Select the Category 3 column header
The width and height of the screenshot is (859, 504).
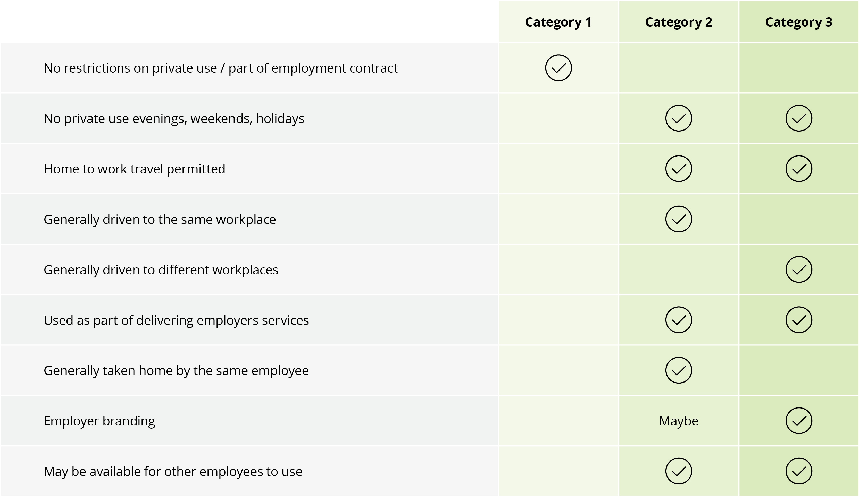(799, 22)
